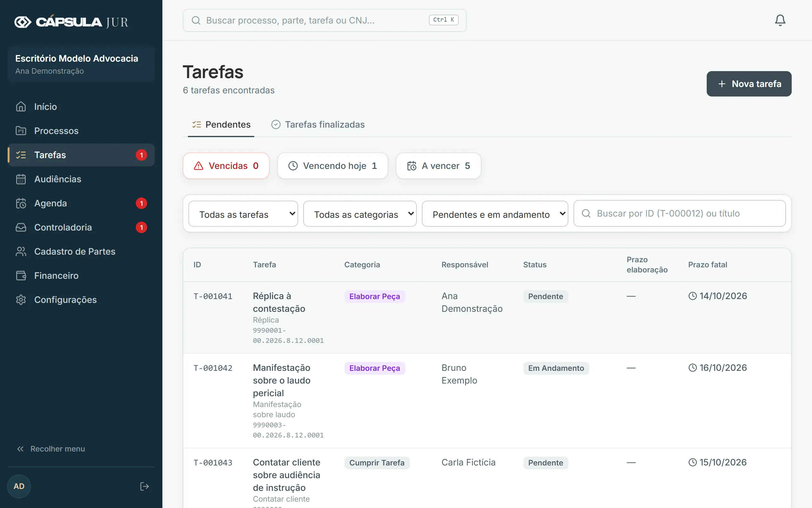Click task ID T-001043
Image resolution: width=812 pixels, height=508 pixels.
(213, 463)
